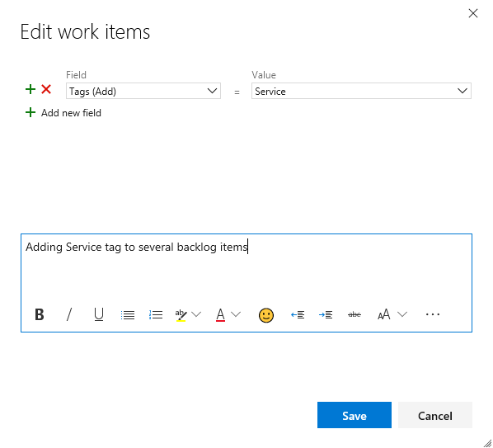The image size is (493, 448).
Task: Insert a bulleted list
Action: (x=128, y=314)
